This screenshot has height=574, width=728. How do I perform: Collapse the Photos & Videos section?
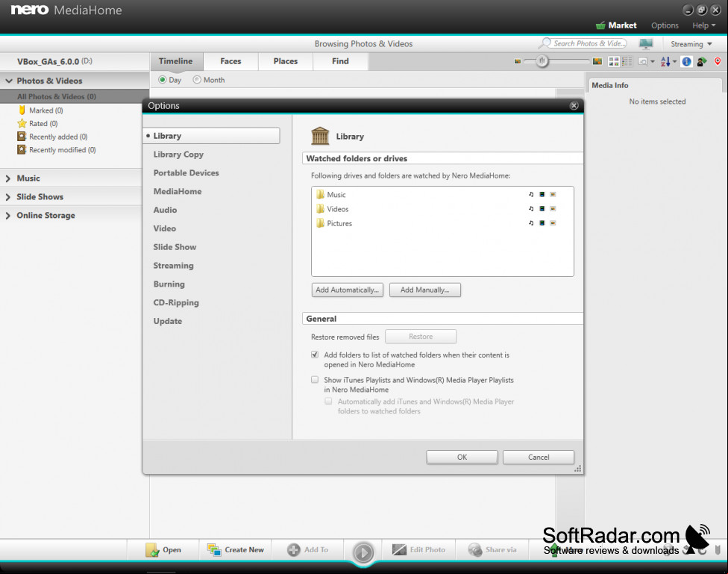9,81
